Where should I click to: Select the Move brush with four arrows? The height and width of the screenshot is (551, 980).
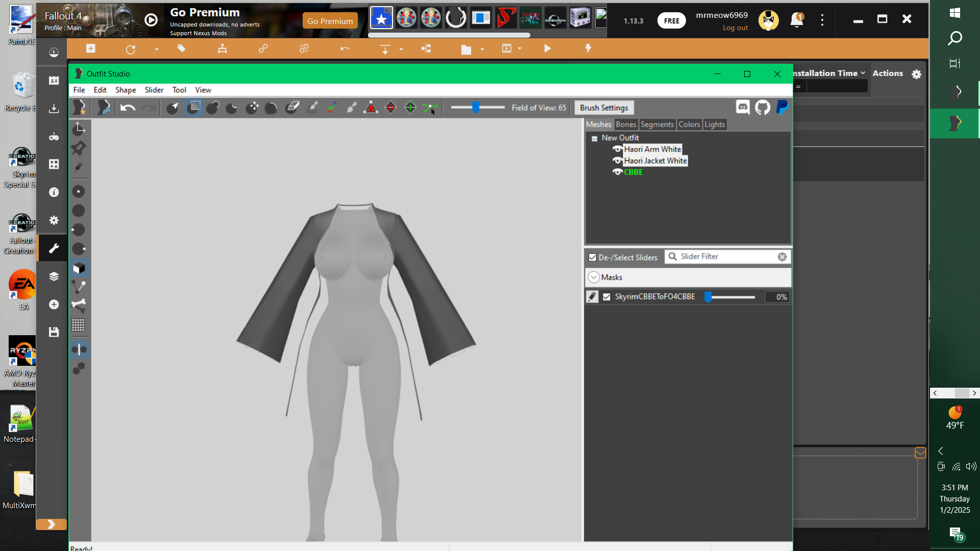pos(252,108)
